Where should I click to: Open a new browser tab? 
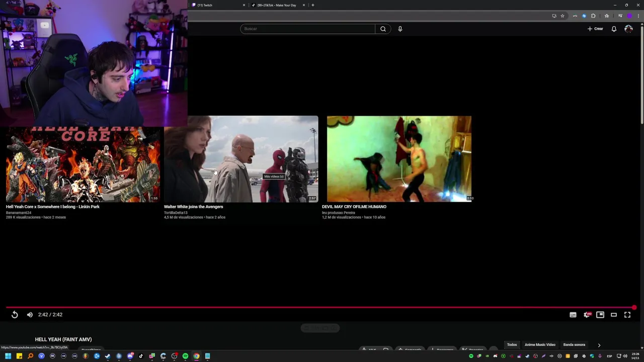312,5
